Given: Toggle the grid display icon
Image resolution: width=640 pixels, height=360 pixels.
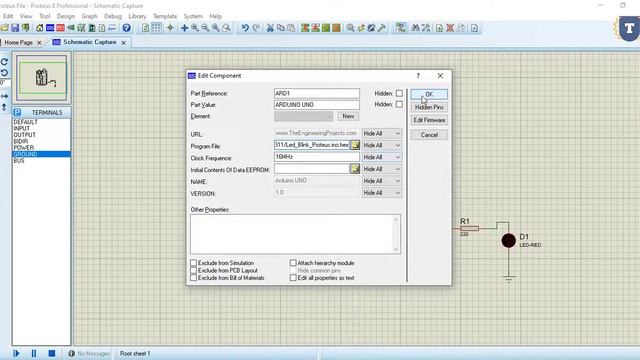Looking at the screenshot, I should pyautogui.click(x=156, y=28).
